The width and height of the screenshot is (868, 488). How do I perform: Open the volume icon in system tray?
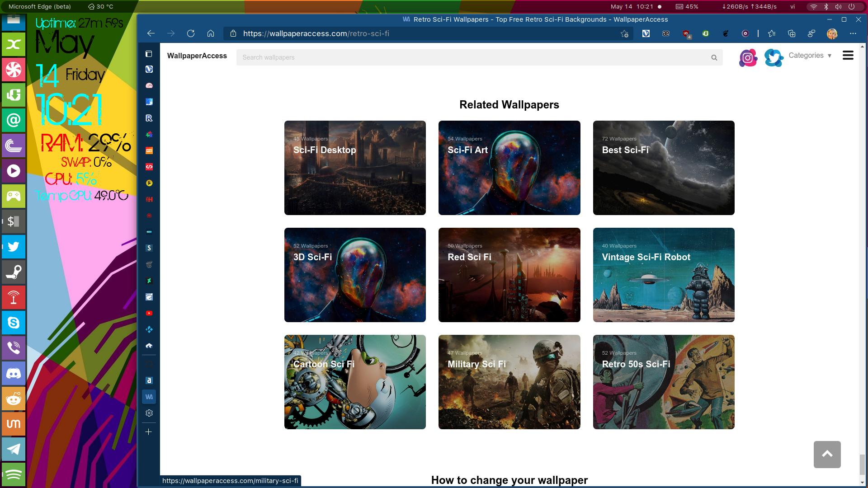tap(839, 6)
